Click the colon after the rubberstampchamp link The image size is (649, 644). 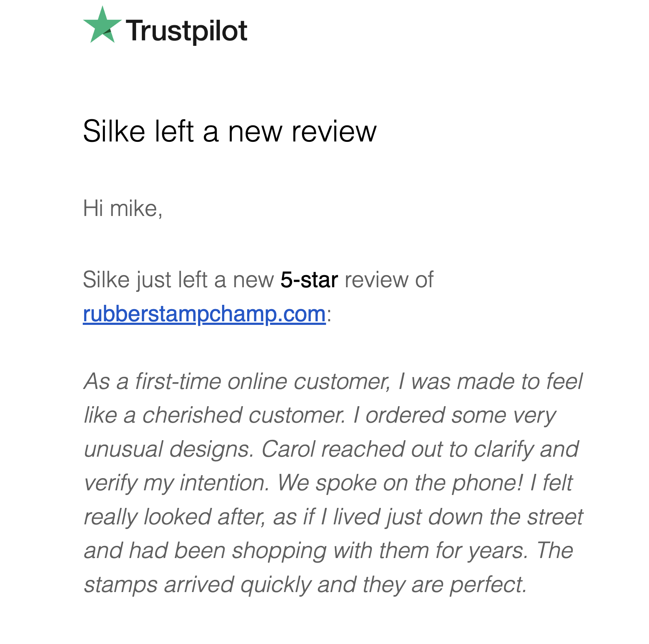(329, 315)
